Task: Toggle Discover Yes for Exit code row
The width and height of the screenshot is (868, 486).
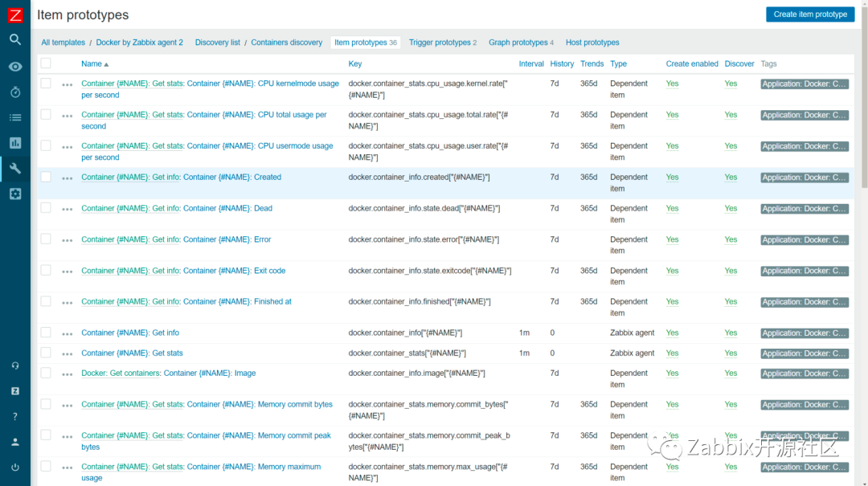Action: click(x=730, y=271)
